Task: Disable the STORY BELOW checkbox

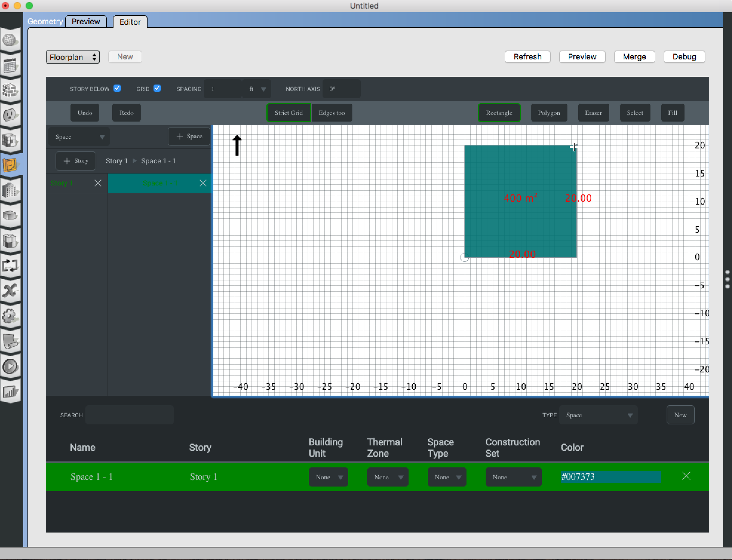Action: coord(117,88)
